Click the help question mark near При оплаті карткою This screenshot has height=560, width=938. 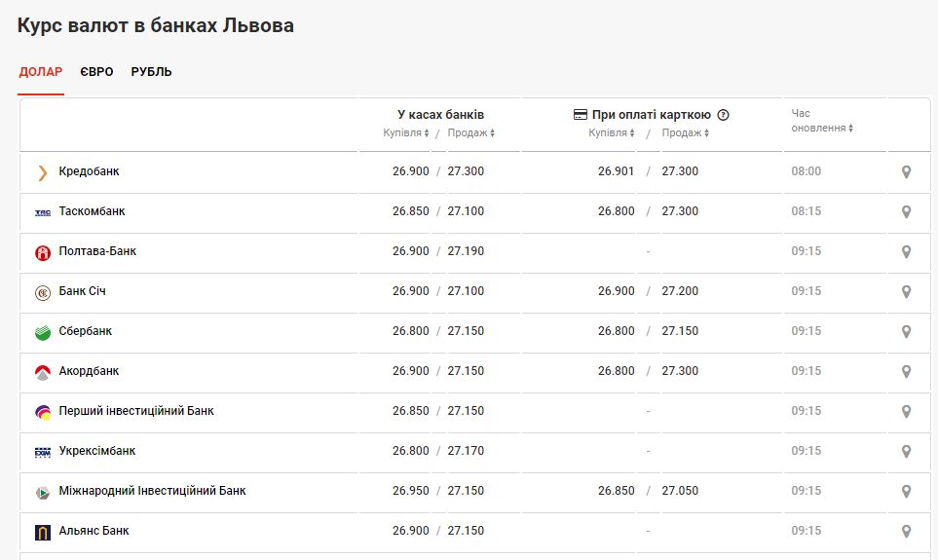pyautogui.click(x=723, y=115)
